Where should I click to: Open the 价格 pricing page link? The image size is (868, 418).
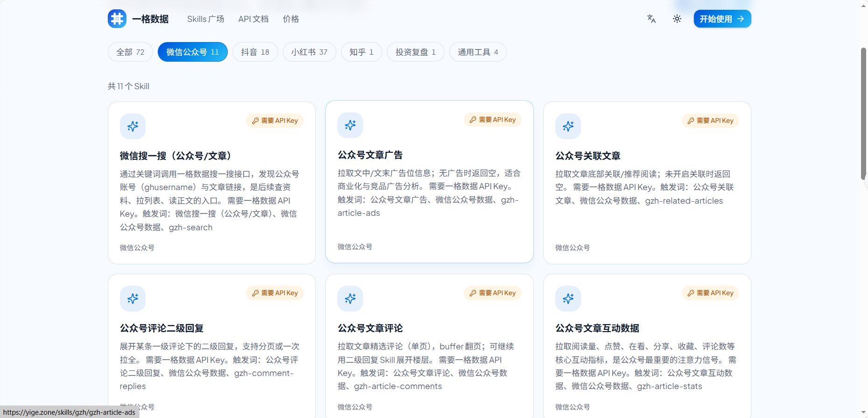[291, 19]
